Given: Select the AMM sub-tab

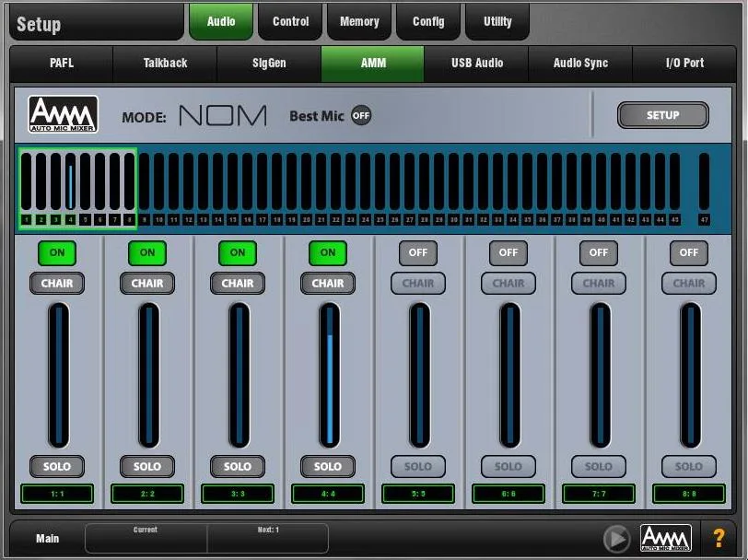Looking at the screenshot, I should coord(373,64).
